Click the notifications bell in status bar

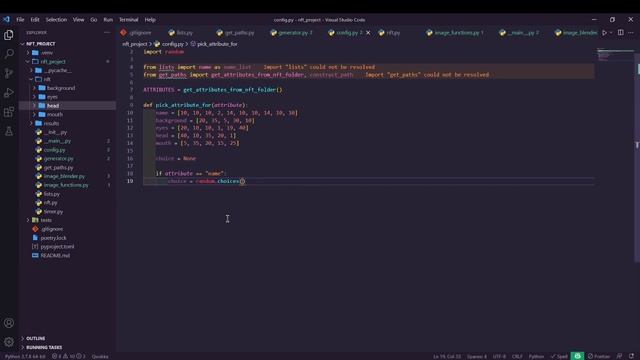(631, 356)
